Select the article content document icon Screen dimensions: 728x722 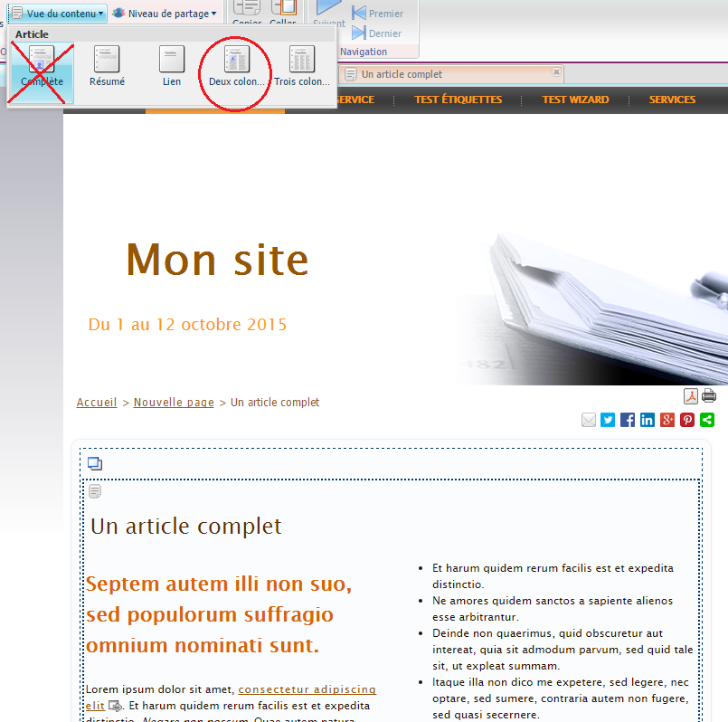95,491
